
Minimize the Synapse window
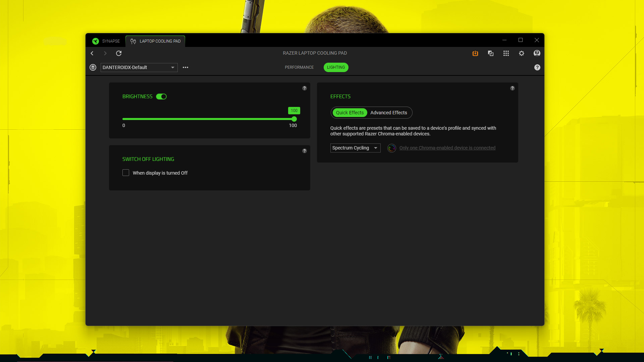[x=504, y=40]
